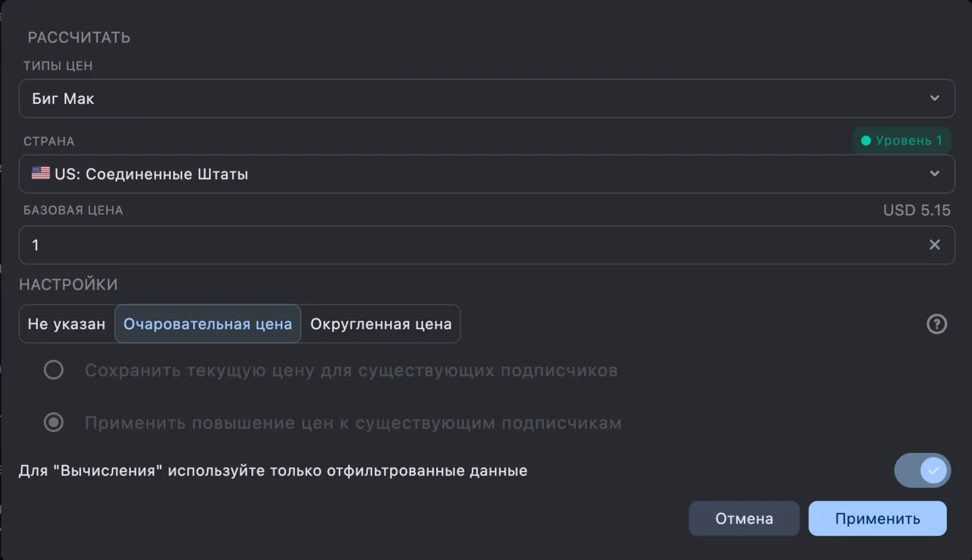Click the "Отмена" button
The width and height of the screenshot is (972, 560).
point(744,518)
